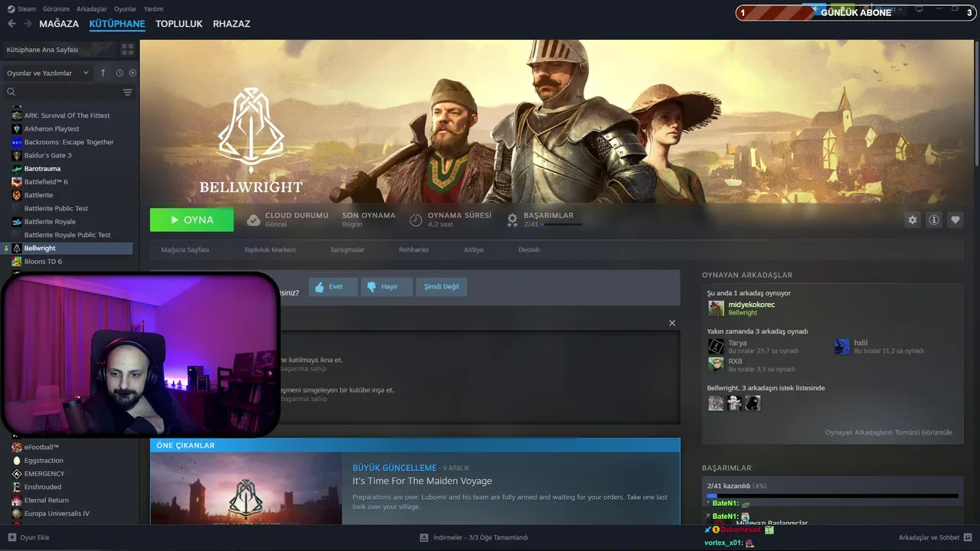Select Bloons TD 6
Viewport: 980px width, 551px height.
(43, 262)
